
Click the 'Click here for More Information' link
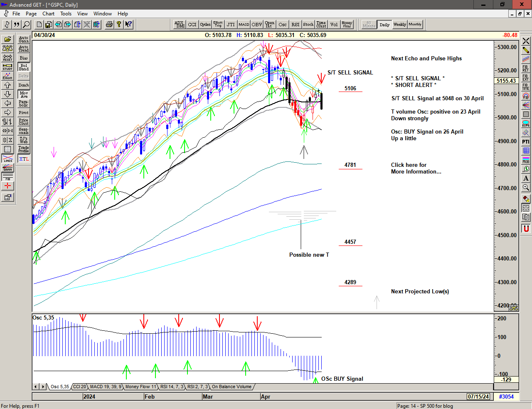coord(416,168)
